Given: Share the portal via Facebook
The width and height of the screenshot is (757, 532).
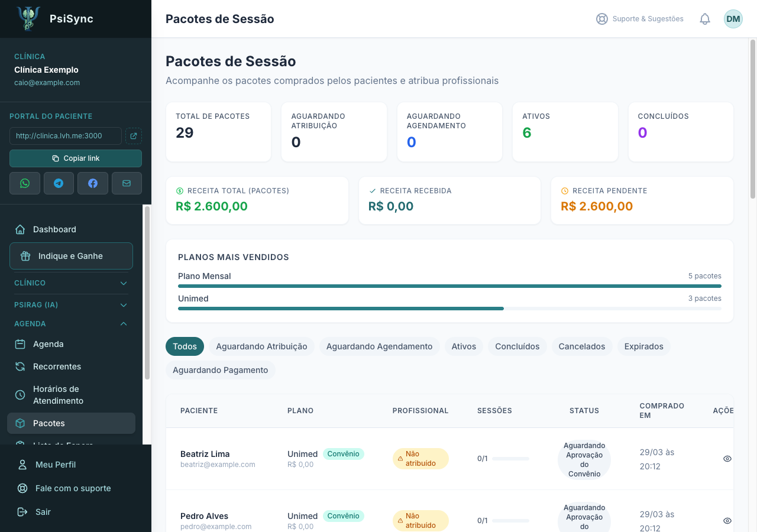Looking at the screenshot, I should tap(93, 183).
